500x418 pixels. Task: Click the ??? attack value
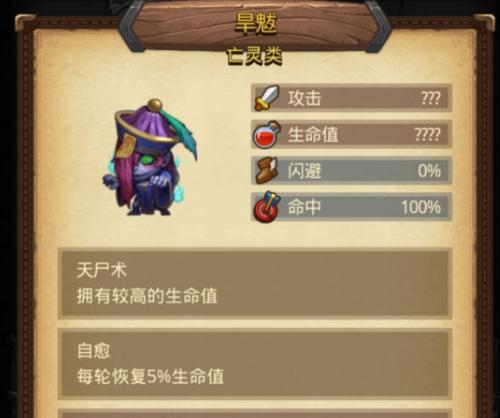pos(430,98)
